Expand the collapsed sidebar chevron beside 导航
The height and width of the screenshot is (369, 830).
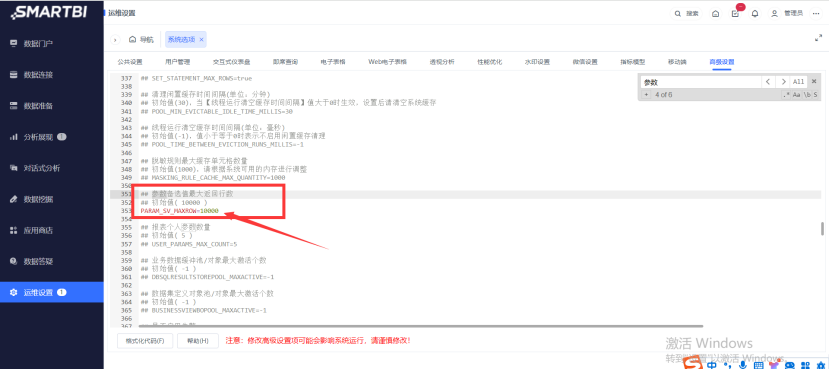115,40
